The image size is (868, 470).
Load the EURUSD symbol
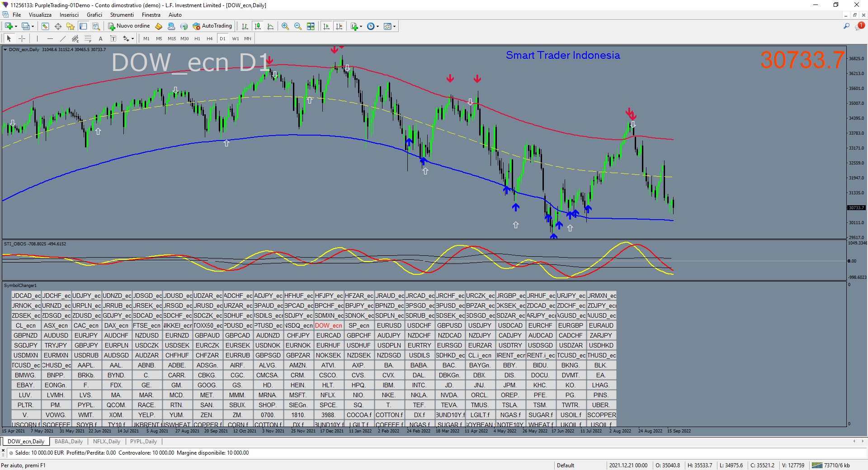tap(389, 325)
